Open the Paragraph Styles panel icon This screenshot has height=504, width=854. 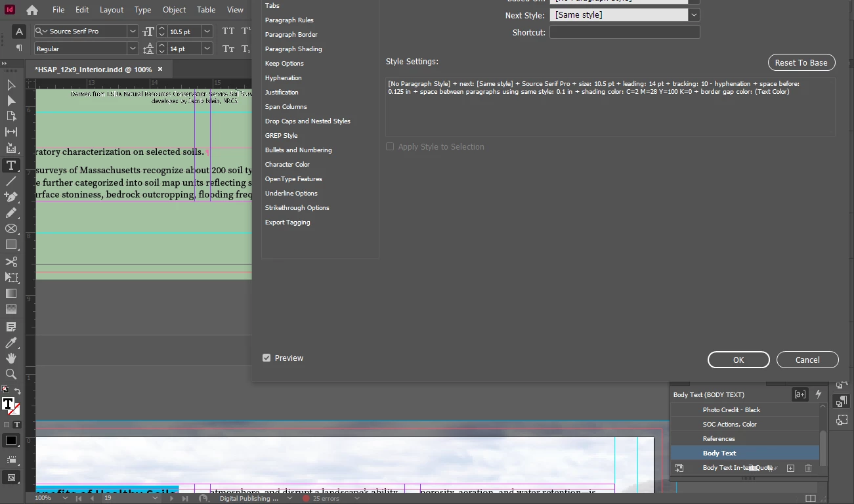[842, 401]
